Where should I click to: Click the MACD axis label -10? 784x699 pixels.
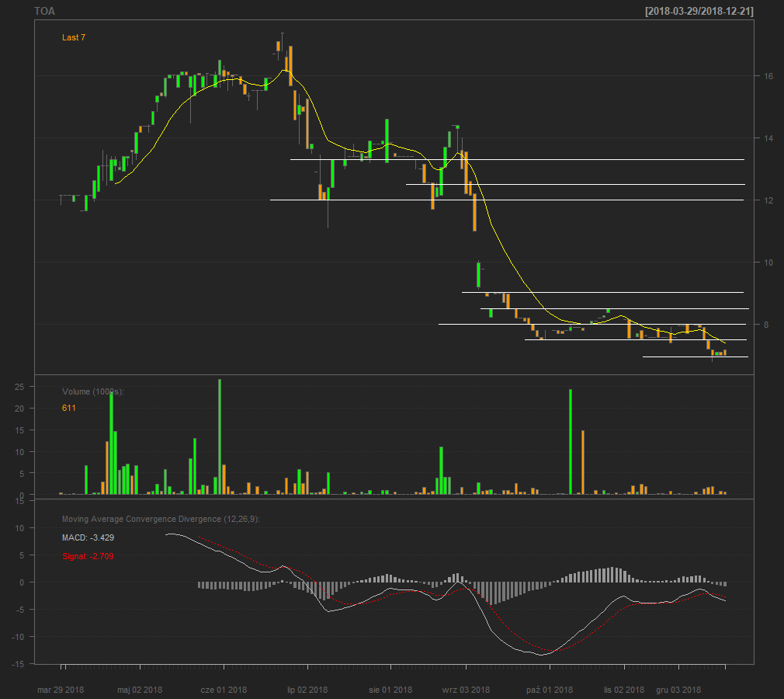tap(18, 637)
